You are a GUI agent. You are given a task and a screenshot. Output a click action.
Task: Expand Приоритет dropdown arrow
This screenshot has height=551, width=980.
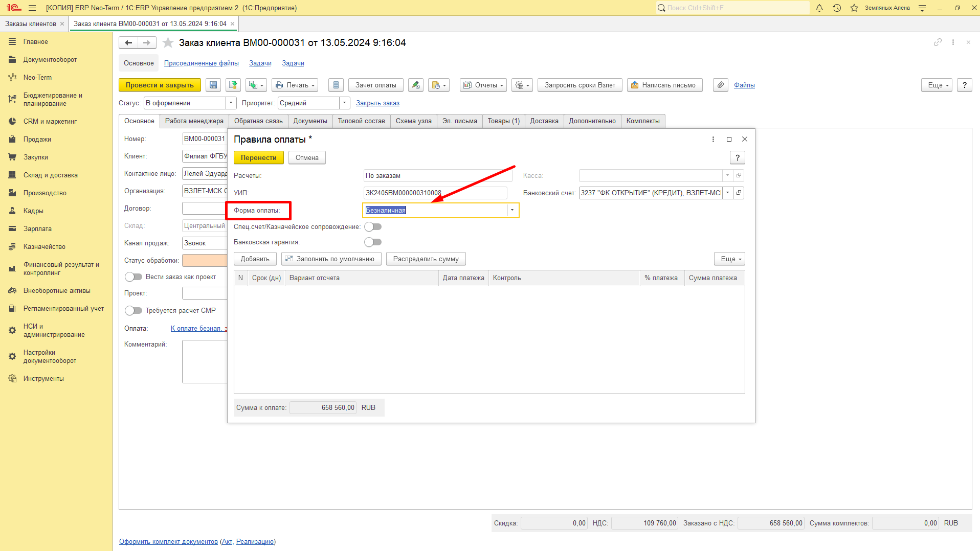345,103
